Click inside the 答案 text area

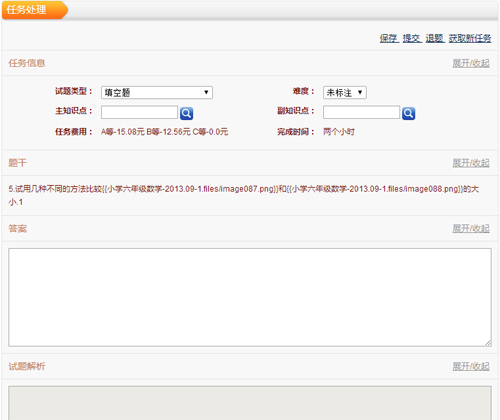[x=250, y=297]
